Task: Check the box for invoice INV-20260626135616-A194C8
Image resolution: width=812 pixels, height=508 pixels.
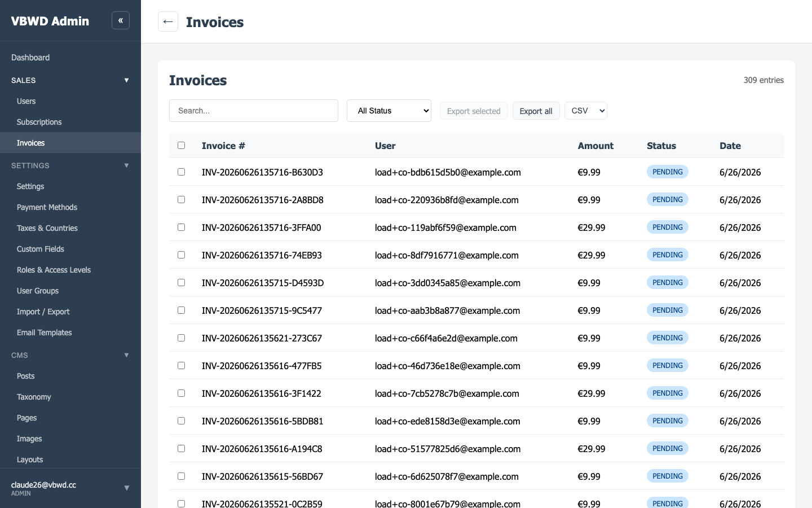Action: (181, 448)
